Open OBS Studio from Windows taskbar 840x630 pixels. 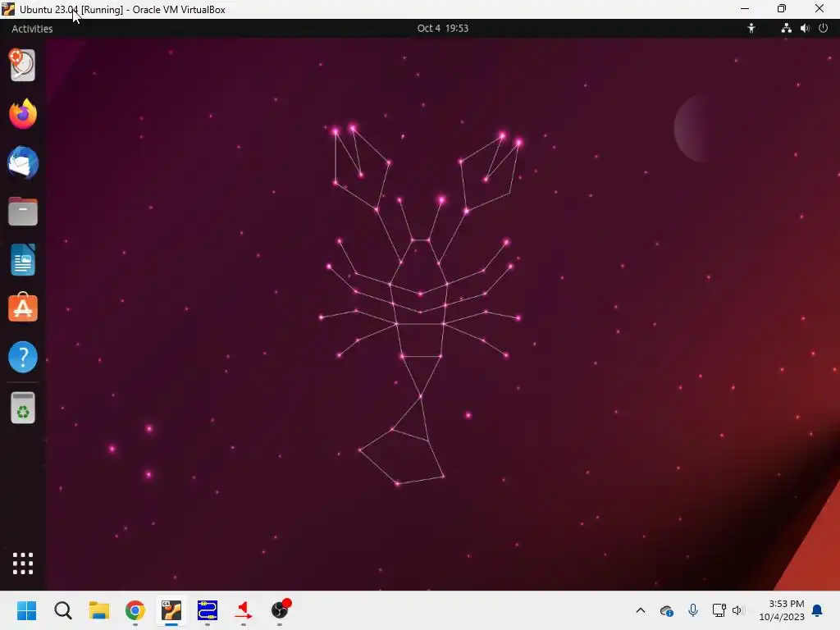[x=281, y=609]
